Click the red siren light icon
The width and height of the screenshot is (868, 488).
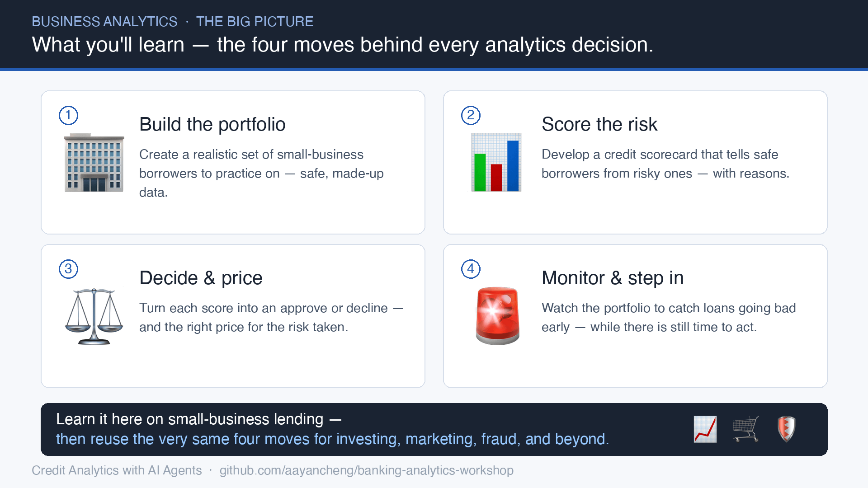[497, 316]
